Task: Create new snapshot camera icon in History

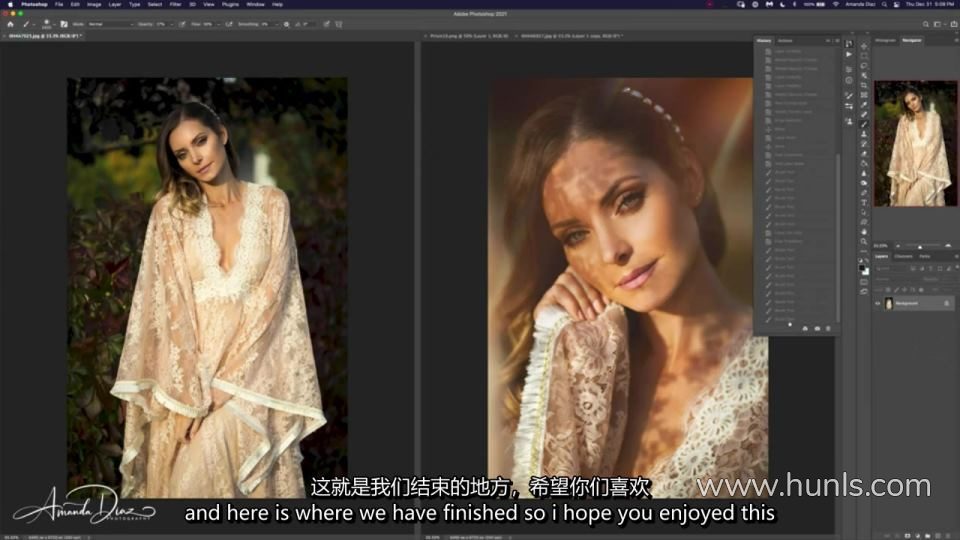Action: (x=817, y=329)
